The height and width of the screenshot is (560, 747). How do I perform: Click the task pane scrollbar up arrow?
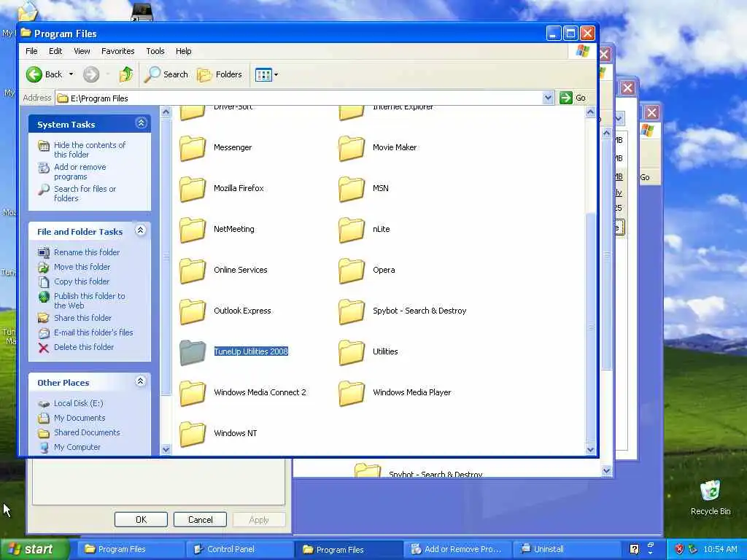tap(166, 112)
